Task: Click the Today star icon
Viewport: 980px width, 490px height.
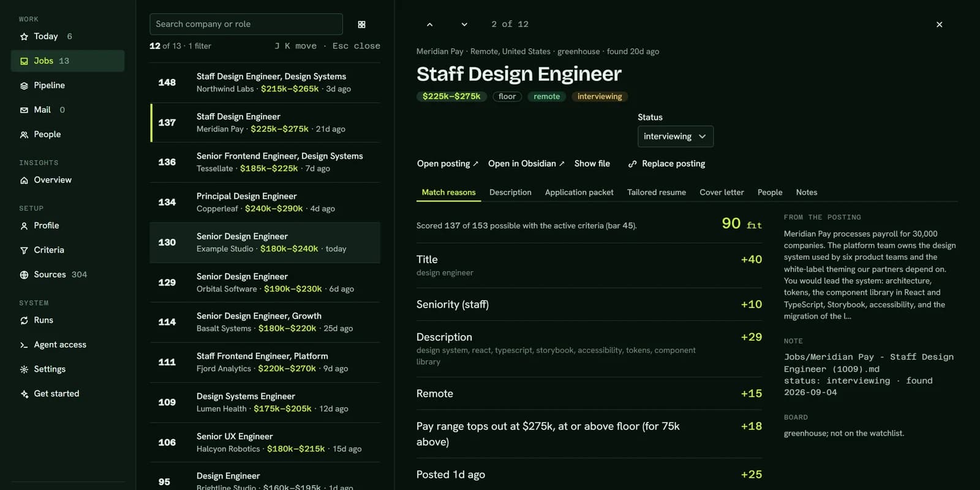Action: click(24, 37)
